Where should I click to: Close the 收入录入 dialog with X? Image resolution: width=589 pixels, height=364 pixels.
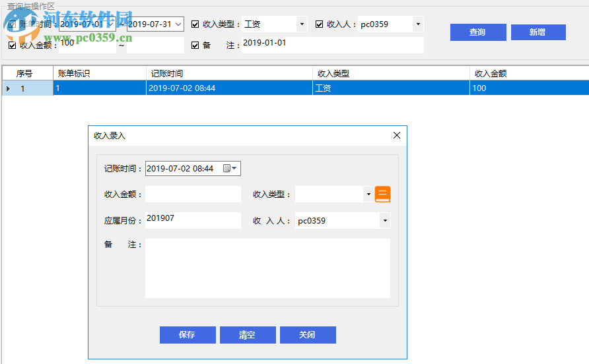point(397,135)
